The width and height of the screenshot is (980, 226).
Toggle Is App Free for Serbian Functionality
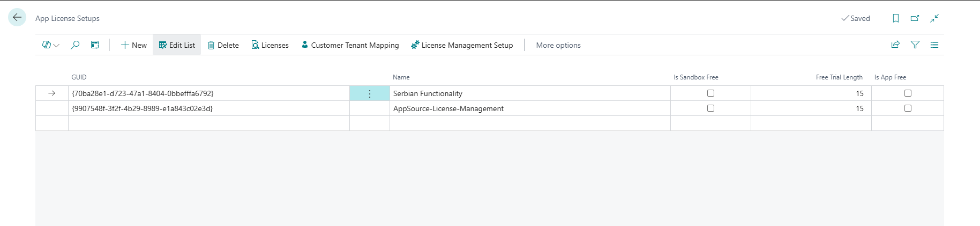pyautogui.click(x=908, y=93)
